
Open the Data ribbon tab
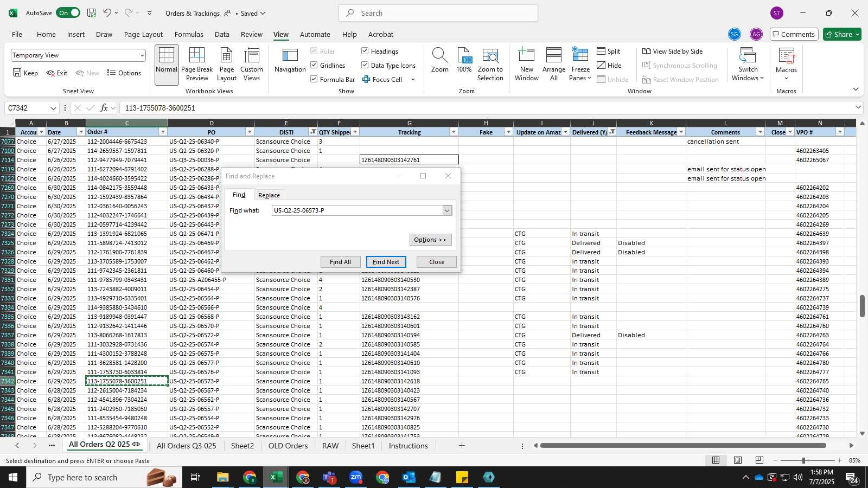(222, 34)
